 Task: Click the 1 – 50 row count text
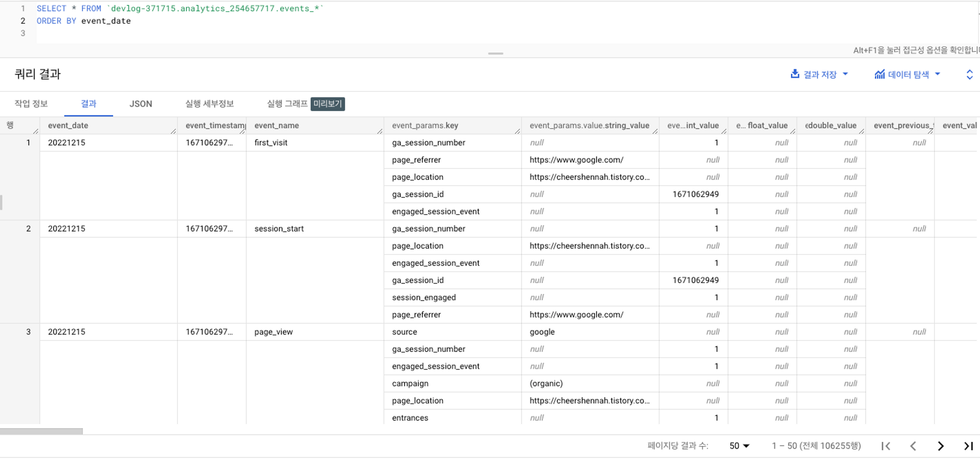click(x=816, y=446)
